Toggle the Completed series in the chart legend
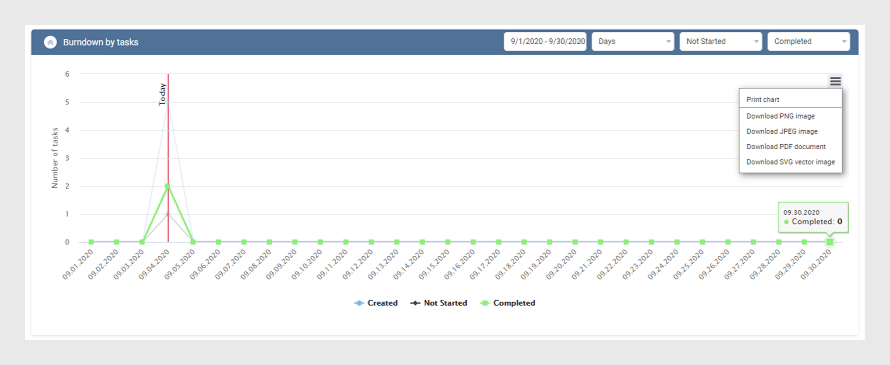 [507, 303]
